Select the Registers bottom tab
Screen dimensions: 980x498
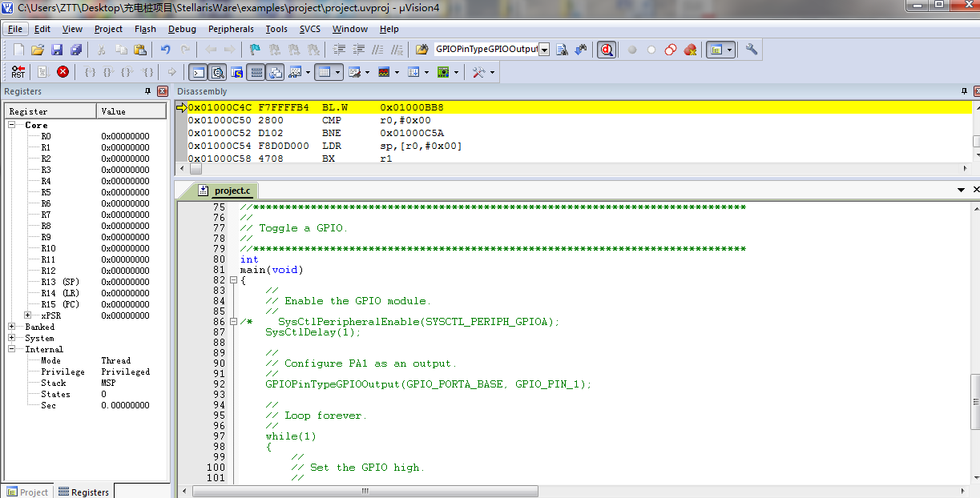(83, 492)
